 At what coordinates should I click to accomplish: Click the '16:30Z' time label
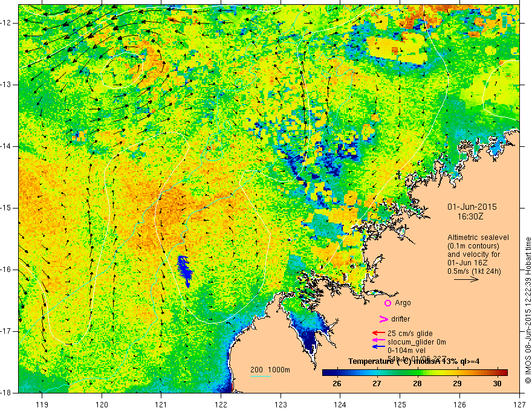470,216
